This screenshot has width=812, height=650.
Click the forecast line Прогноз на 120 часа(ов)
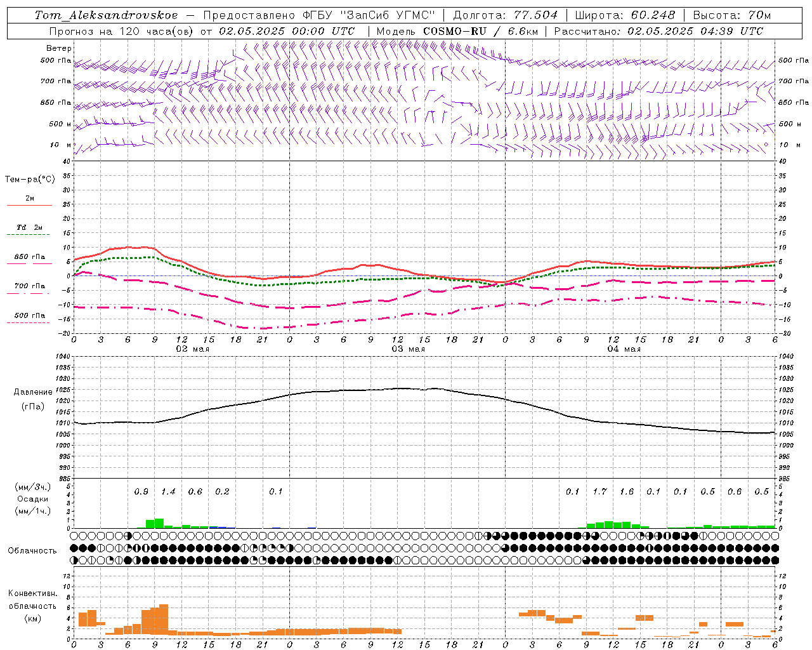coord(122,31)
